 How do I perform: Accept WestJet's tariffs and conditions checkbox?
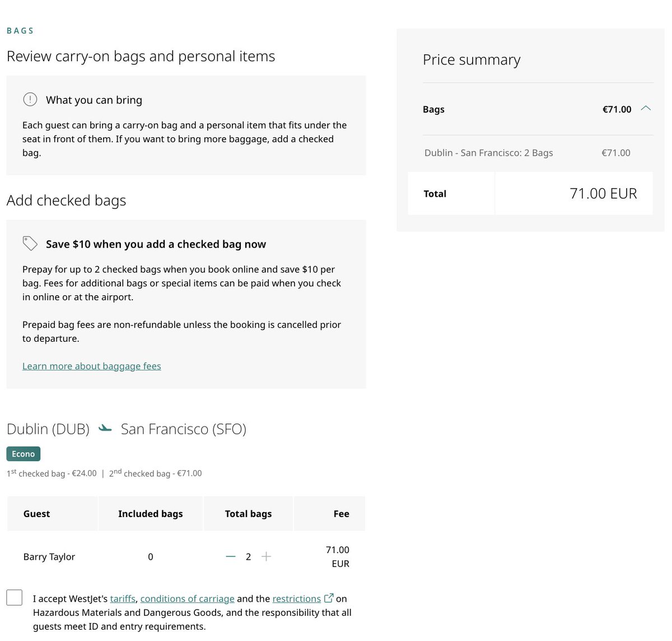[x=15, y=597]
